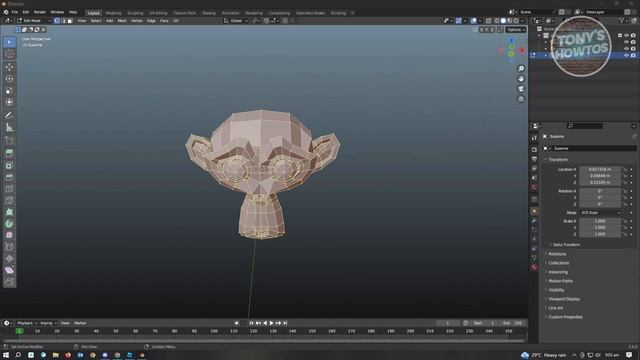Screen dimensions: 640x360
Task: Open the Mesh menu in viewport header
Action: click(x=122, y=20)
